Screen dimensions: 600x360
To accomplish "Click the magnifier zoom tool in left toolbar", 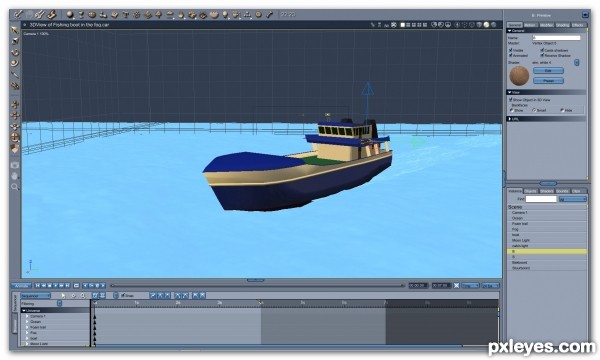I will 15,187.
